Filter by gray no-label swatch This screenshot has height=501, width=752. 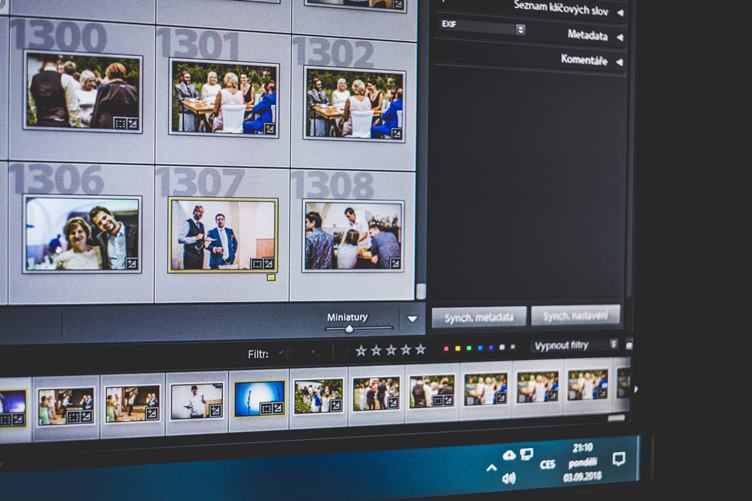pyautogui.click(x=513, y=347)
